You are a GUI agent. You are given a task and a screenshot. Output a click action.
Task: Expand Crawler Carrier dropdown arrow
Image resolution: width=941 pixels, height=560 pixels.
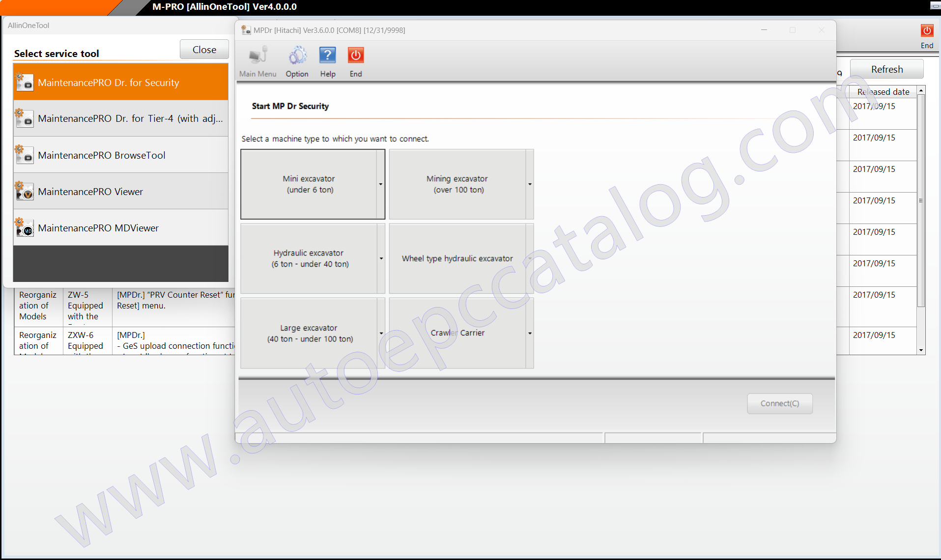(x=530, y=333)
